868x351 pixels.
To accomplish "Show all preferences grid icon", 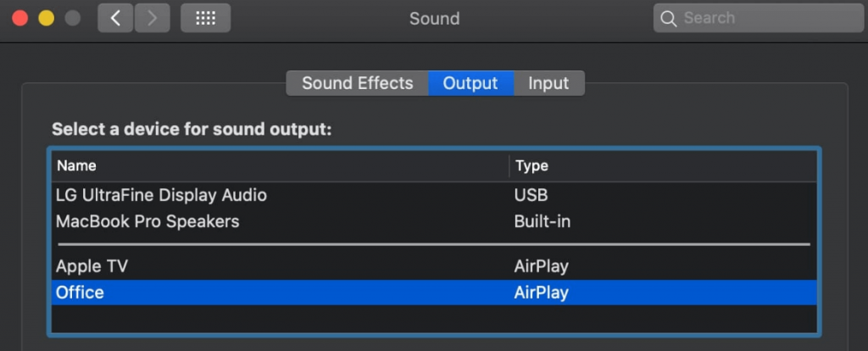I will (x=205, y=18).
